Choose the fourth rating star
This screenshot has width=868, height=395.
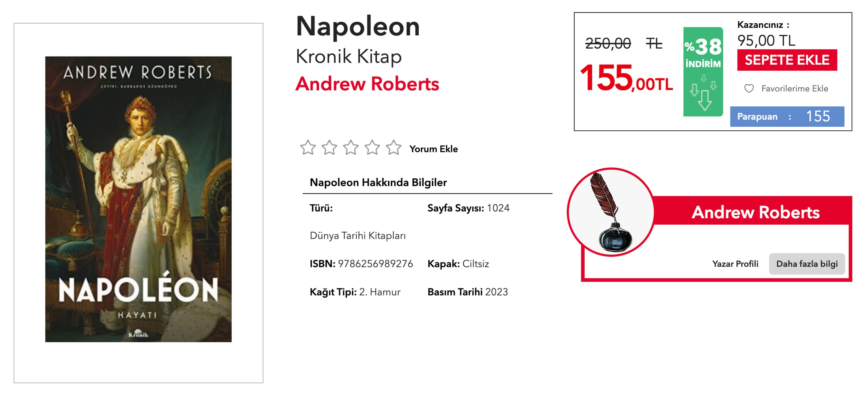coord(372,148)
